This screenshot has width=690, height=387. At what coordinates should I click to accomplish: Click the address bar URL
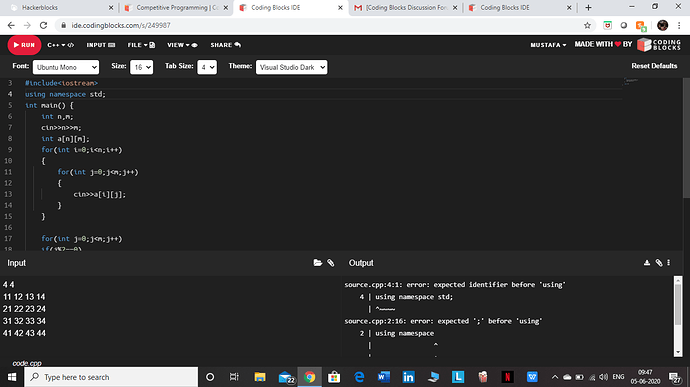(x=121, y=26)
